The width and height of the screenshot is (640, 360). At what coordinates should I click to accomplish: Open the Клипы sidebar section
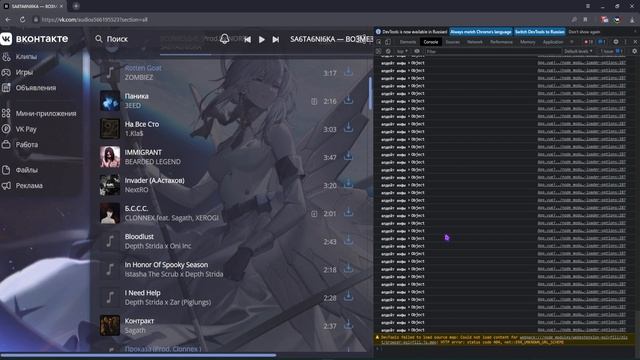(20, 57)
